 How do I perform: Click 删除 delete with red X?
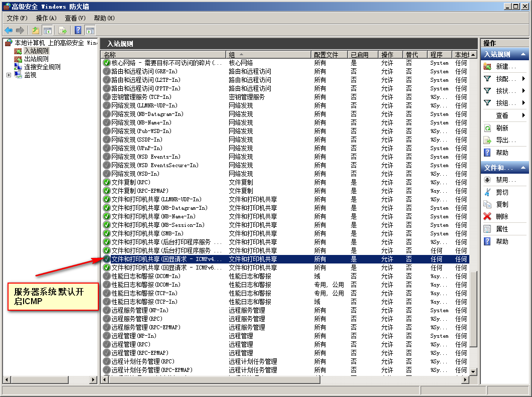502,216
